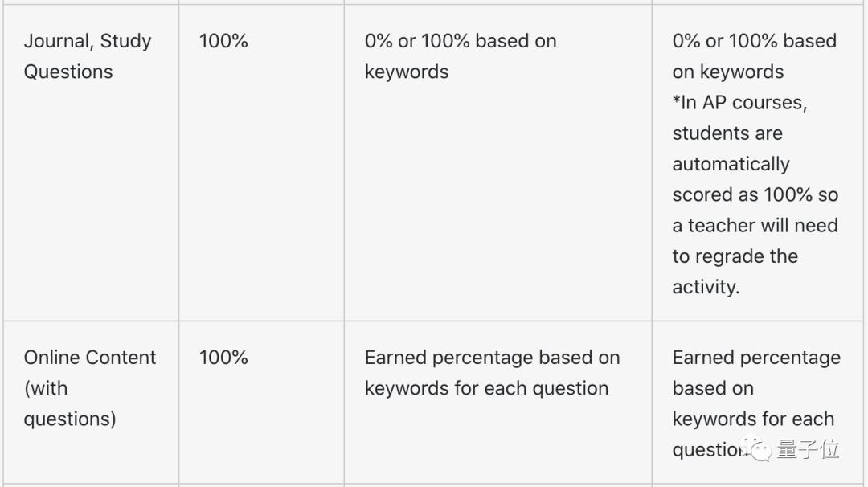This screenshot has width=868, height=487.
Task: Select the "Journal, Study Questions" cell
Action: [x=88, y=56]
